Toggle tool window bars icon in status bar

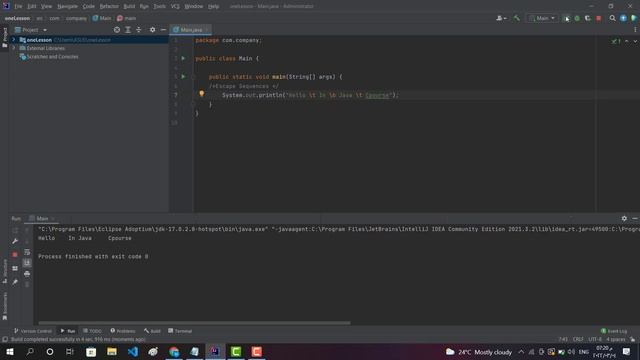coord(4,339)
